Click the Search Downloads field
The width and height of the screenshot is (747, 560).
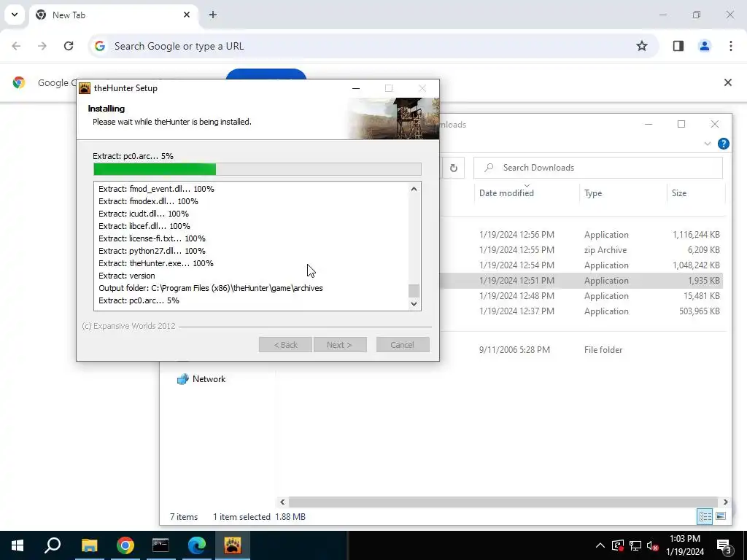[x=598, y=168]
